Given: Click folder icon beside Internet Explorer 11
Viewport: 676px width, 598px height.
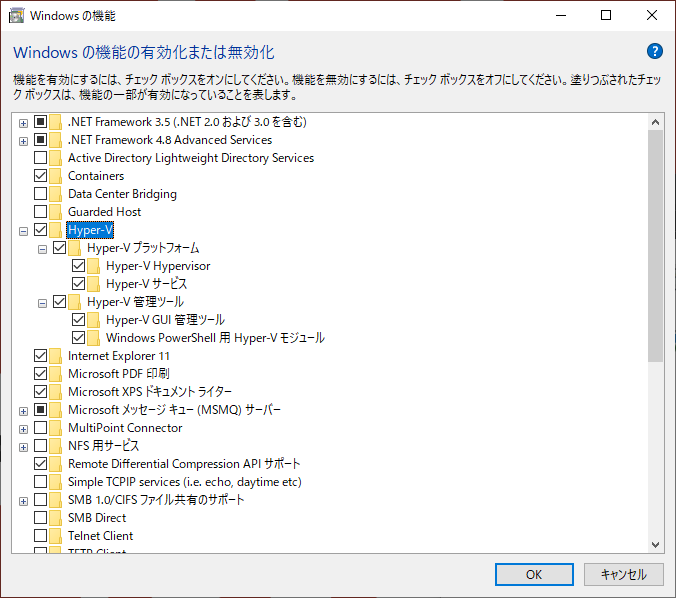Looking at the screenshot, I should 55,356.
